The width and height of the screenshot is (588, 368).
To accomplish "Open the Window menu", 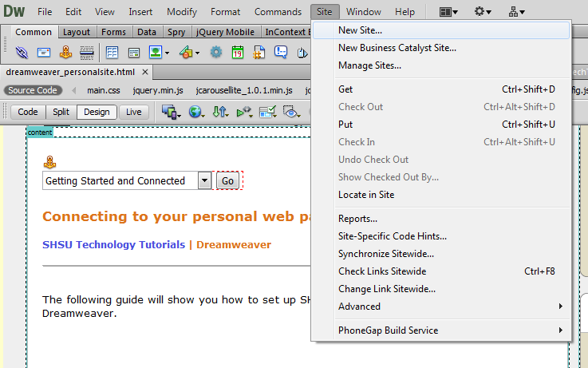I will coord(363,12).
